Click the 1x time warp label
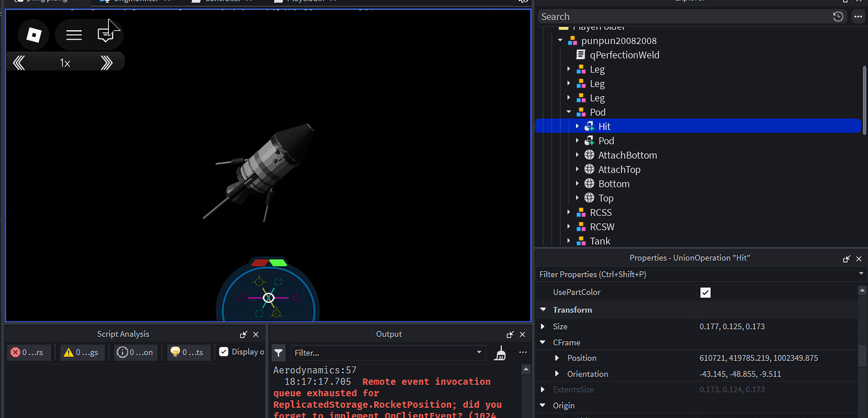 pos(65,63)
